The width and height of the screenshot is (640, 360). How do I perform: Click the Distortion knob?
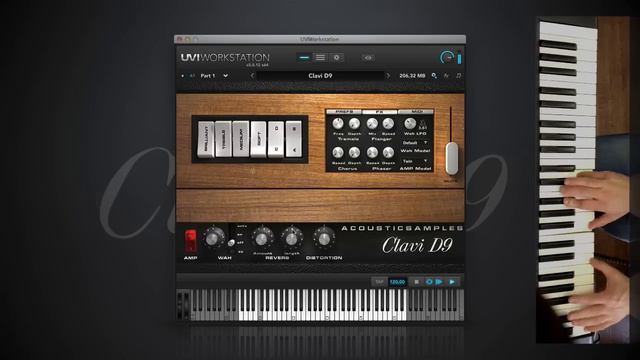click(324, 238)
